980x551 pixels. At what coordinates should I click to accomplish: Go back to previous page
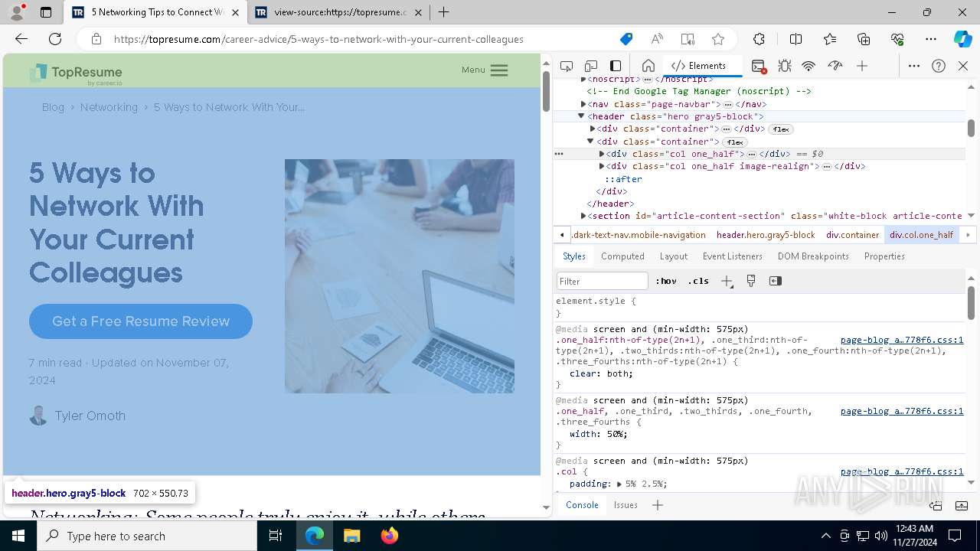coord(21,39)
